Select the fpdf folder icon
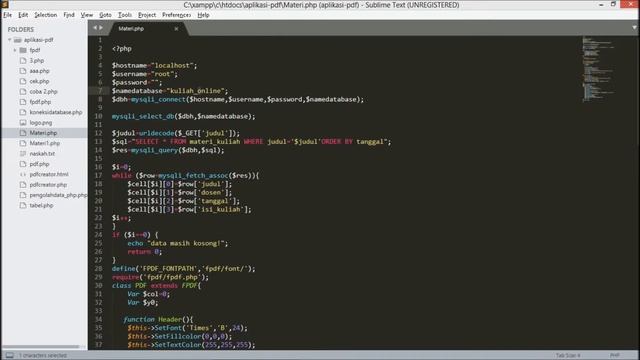The width and height of the screenshot is (640, 360). (23, 50)
